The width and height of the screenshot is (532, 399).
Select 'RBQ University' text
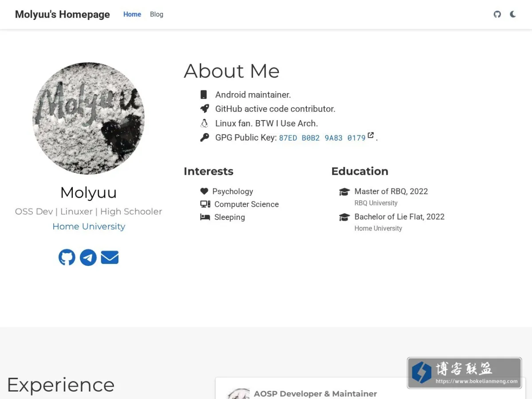376,203
